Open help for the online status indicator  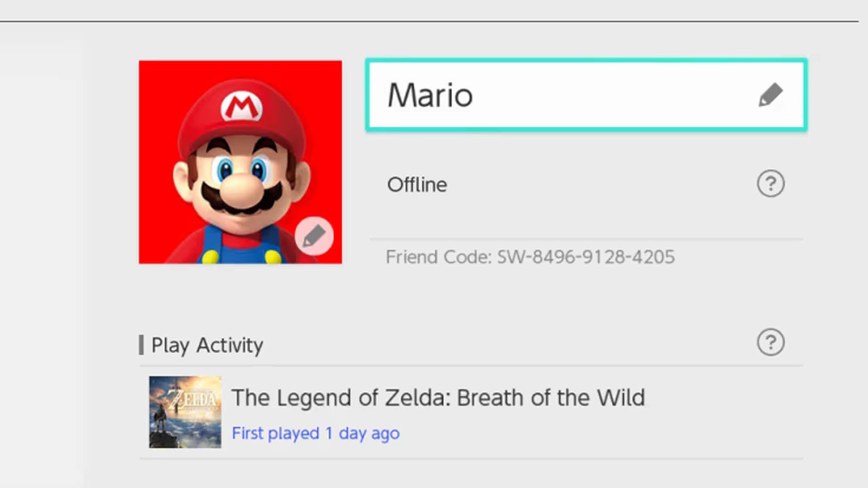[771, 184]
